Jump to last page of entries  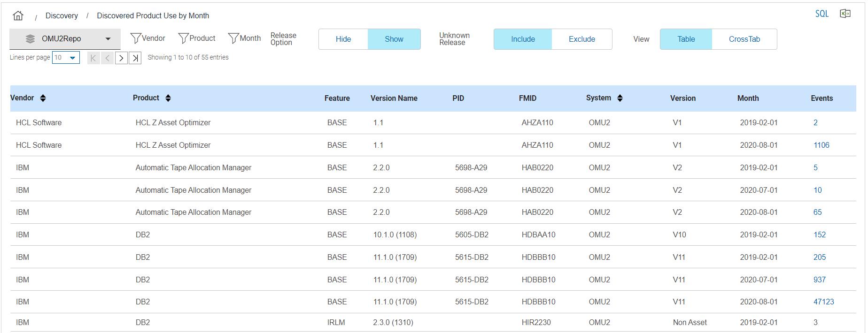coord(135,58)
